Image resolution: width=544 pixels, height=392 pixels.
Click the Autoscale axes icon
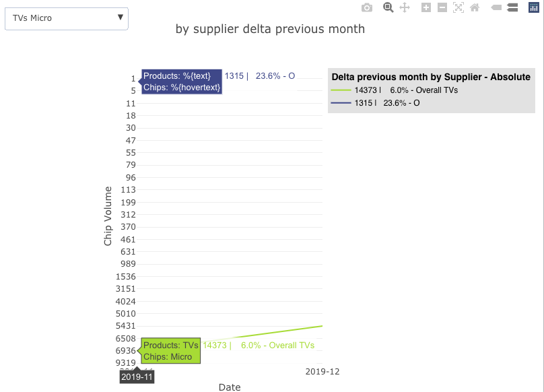[458, 7]
